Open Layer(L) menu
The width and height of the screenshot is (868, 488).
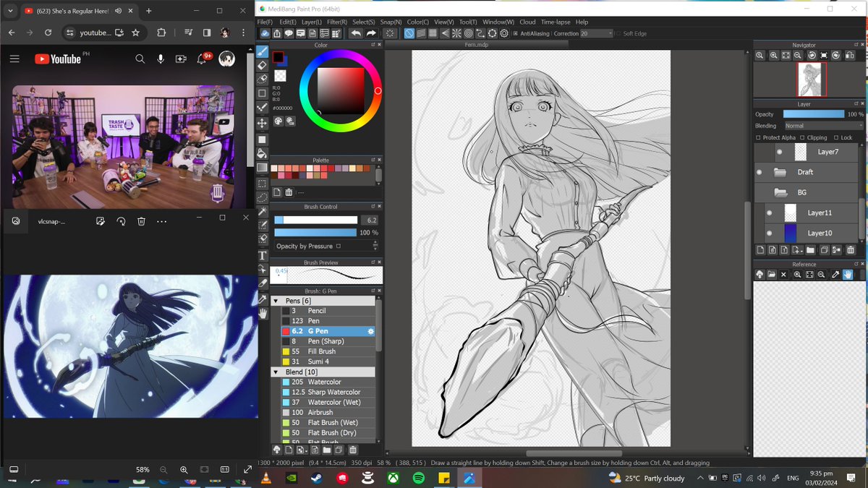pos(311,22)
